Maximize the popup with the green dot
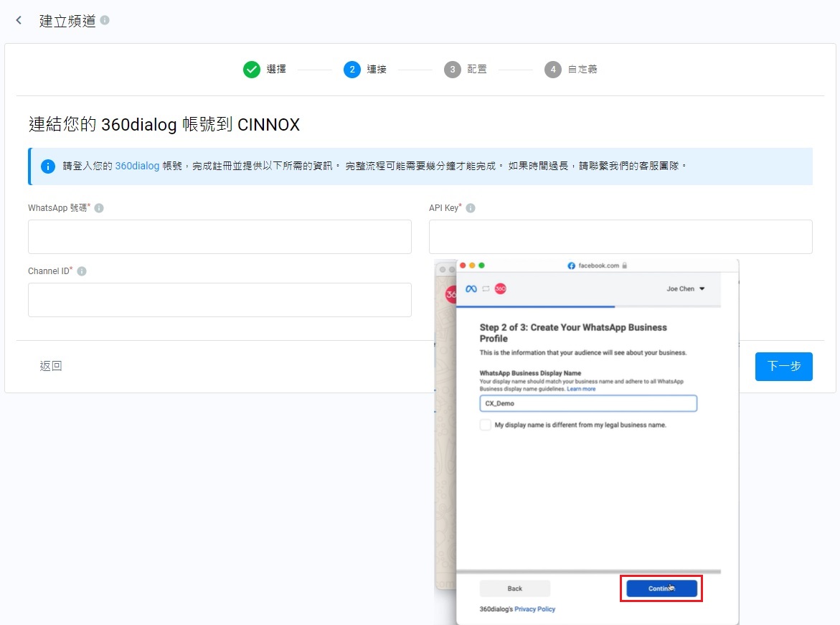Viewport: 840px width, 625px height. [x=481, y=265]
